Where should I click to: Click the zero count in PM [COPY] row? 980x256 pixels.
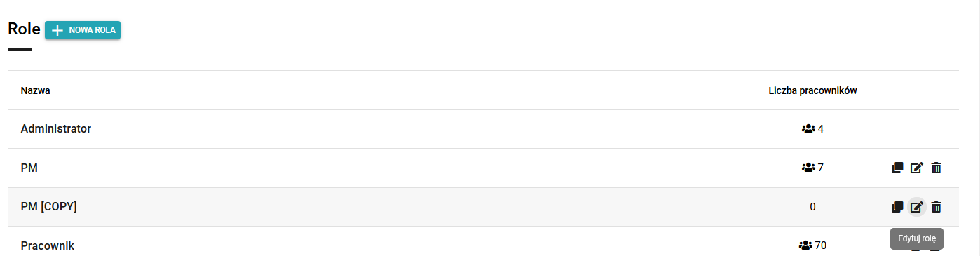coord(812,207)
